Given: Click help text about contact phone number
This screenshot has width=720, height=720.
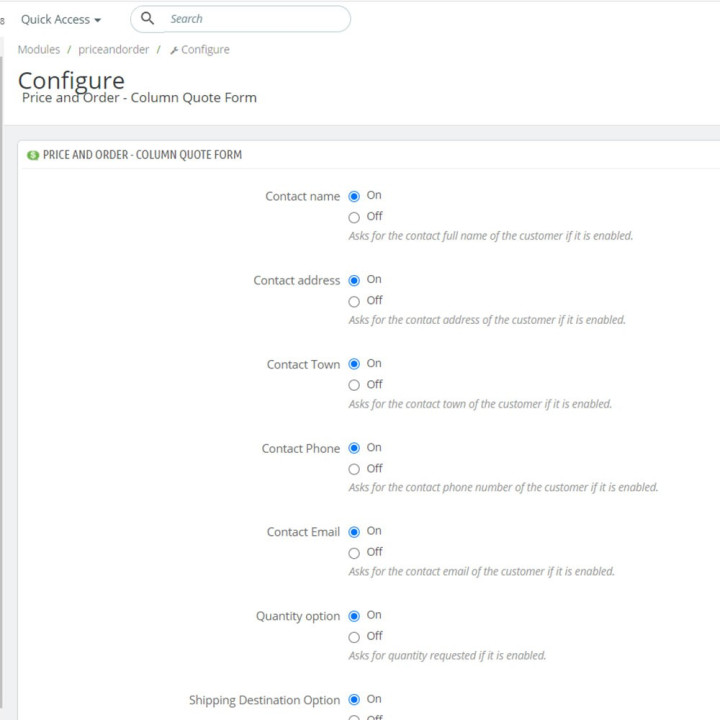Looking at the screenshot, I should click(x=503, y=487).
